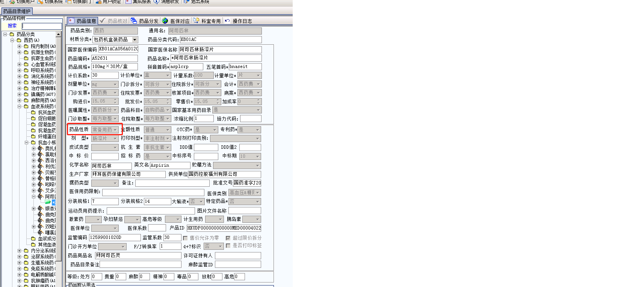This screenshot has width=644, height=287.
Task: Click 消息收发 in the top toolbar
Action: coord(166,2)
